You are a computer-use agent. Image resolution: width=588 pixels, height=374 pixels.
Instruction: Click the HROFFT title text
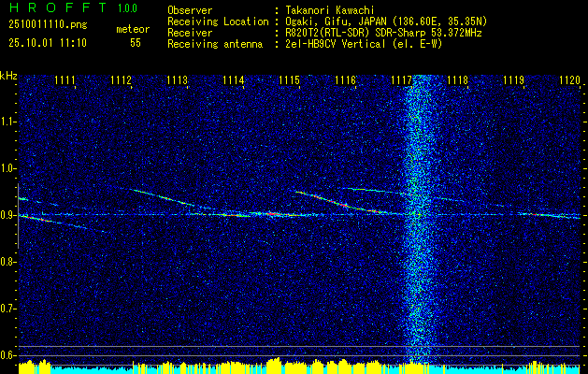point(58,7)
